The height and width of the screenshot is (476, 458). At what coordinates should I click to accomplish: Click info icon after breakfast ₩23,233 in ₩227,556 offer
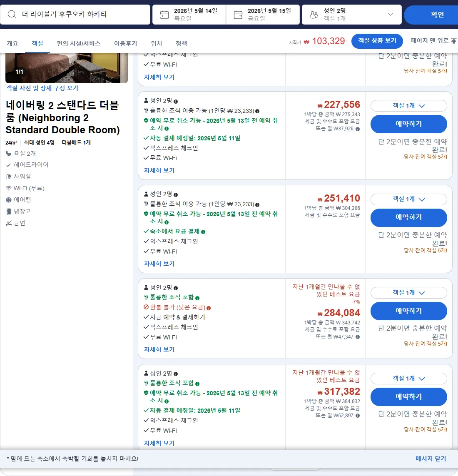[257, 111]
